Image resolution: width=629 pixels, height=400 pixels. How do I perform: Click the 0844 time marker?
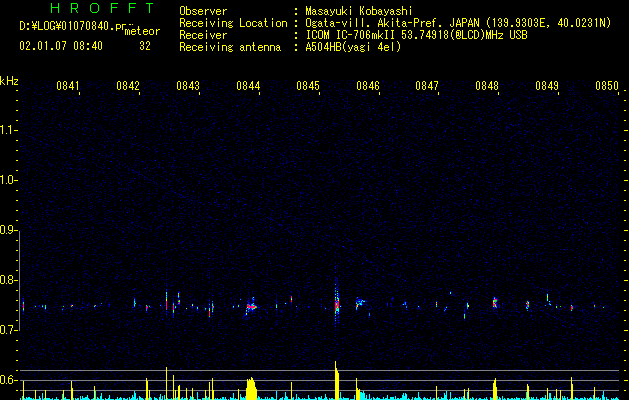(248, 86)
